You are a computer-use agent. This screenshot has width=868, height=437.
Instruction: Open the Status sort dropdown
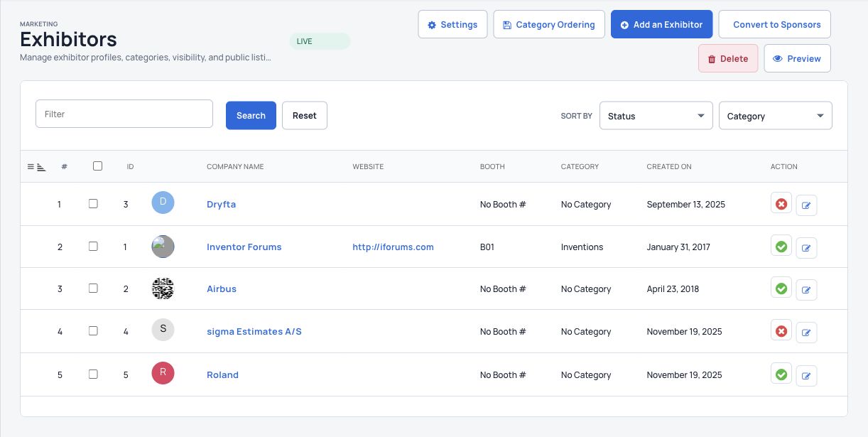(656, 116)
